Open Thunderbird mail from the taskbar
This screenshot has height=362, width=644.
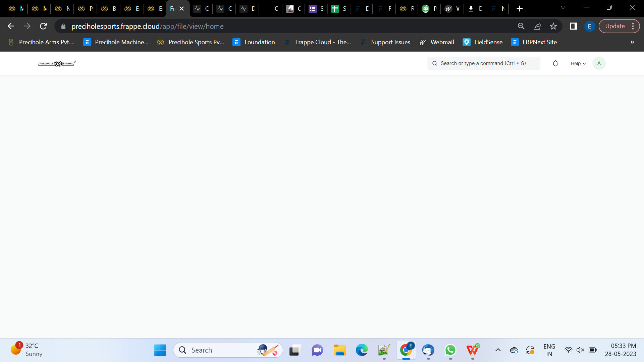click(428, 350)
